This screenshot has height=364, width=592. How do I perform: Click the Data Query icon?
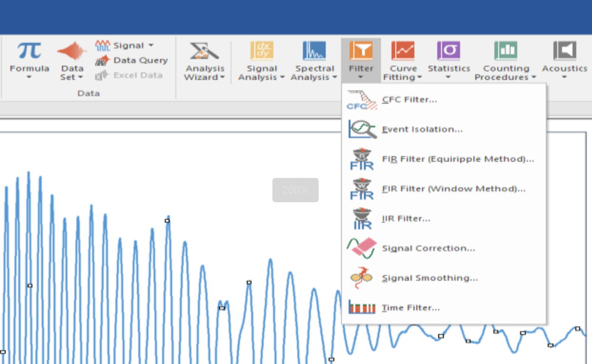click(102, 60)
